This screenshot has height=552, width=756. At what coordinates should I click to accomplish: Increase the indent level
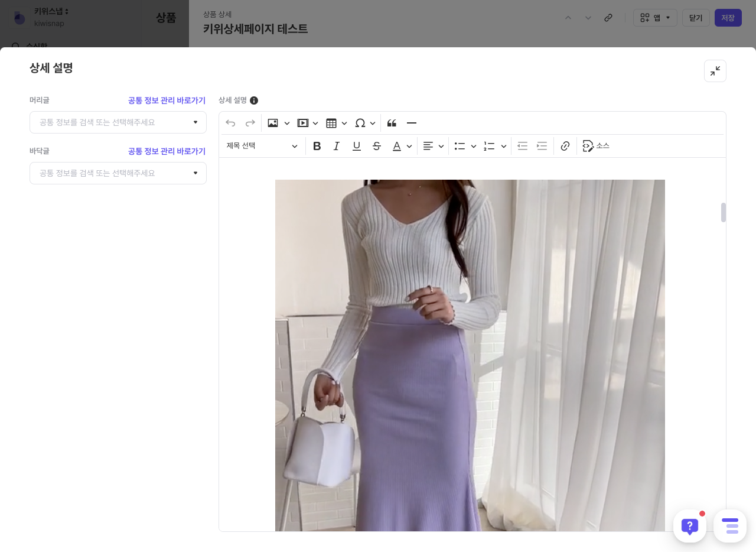[x=542, y=146]
